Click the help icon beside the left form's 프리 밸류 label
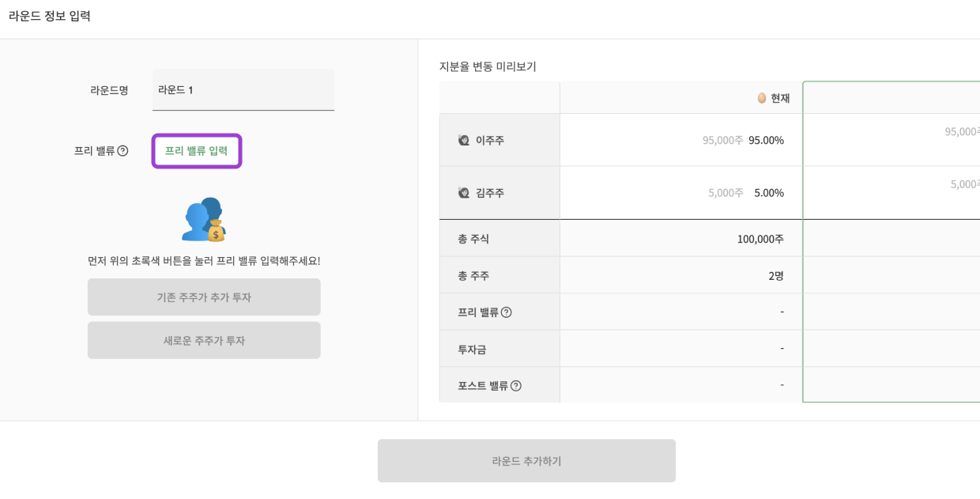This screenshot has height=499, width=980. tap(122, 151)
